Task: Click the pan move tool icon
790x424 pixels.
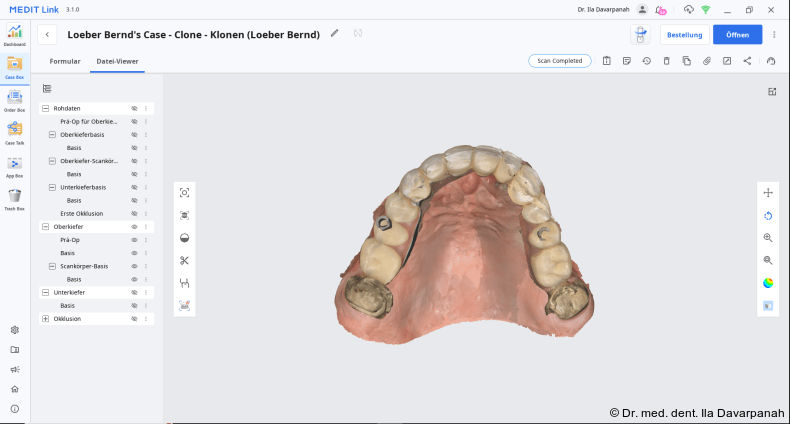Action: (x=768, y=193)
